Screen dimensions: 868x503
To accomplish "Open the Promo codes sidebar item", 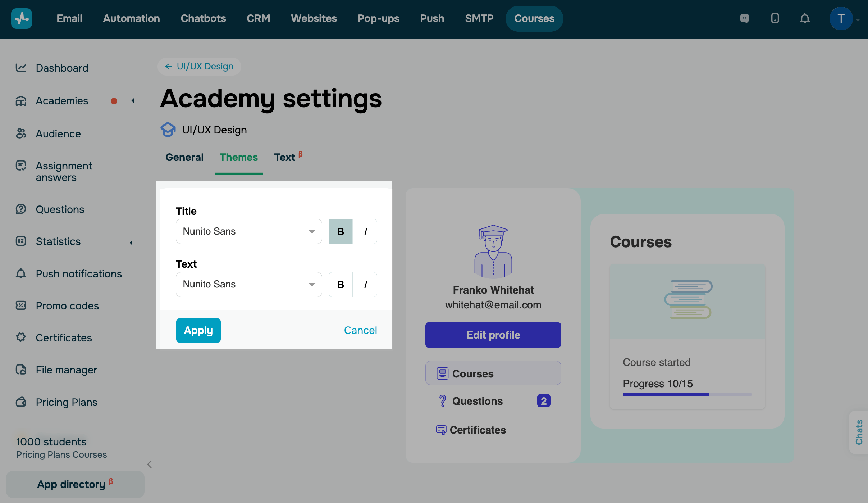I will click(67, 306).
